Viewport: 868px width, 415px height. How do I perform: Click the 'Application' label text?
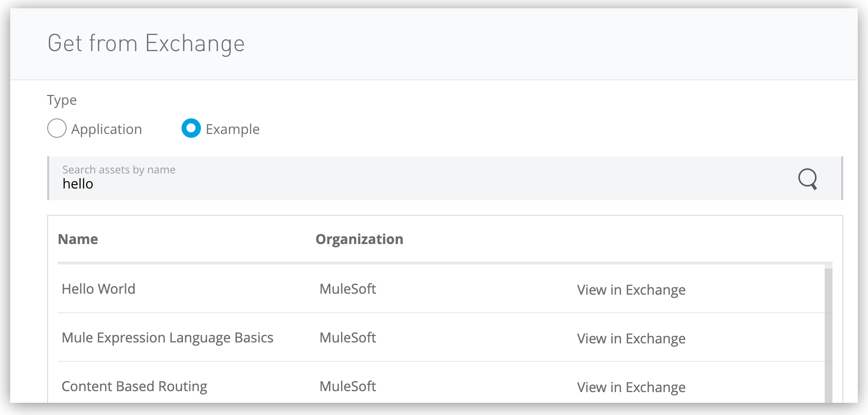[107, 129]
